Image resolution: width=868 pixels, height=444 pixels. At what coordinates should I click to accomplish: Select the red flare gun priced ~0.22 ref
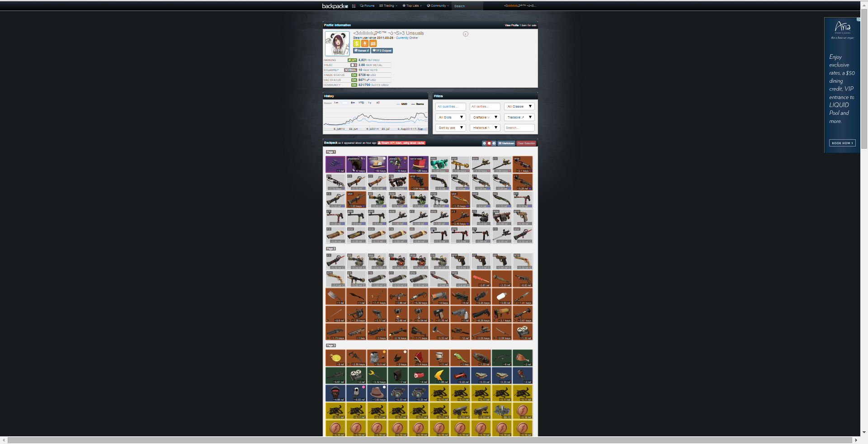(460, 376)
